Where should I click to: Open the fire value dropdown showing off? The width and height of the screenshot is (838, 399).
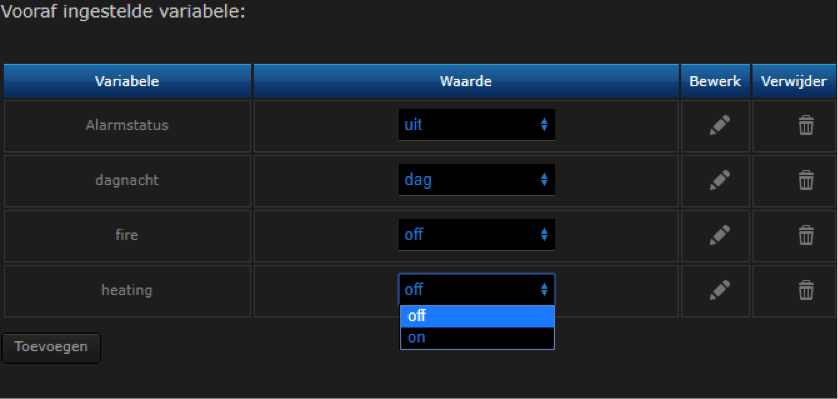[x=477, y=234]
